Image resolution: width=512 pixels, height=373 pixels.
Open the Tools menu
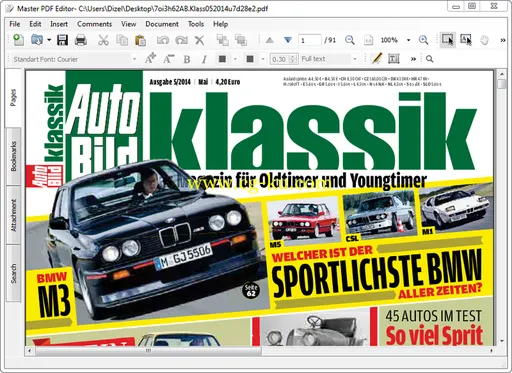point(196,24)
